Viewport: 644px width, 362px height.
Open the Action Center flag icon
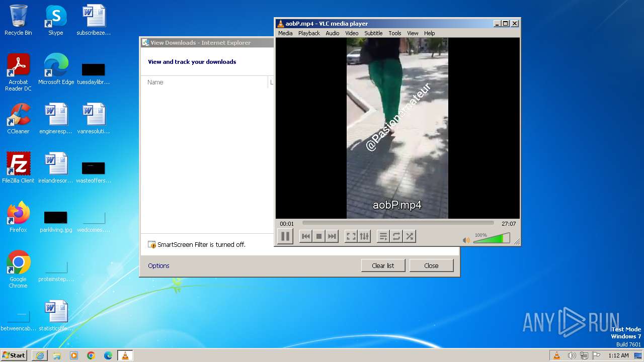pos(596,355)
